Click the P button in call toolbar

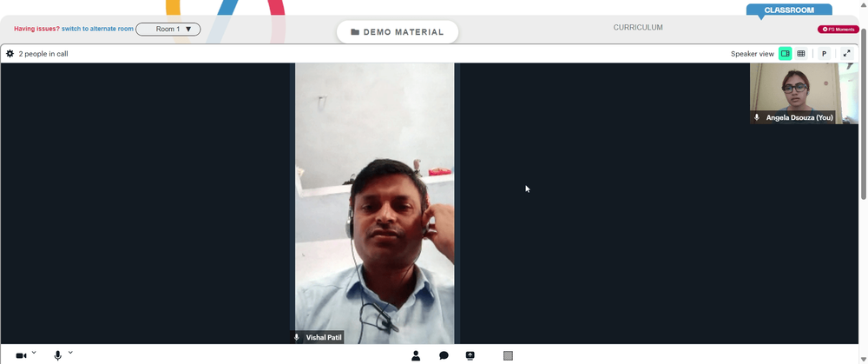tap(824, 54)
